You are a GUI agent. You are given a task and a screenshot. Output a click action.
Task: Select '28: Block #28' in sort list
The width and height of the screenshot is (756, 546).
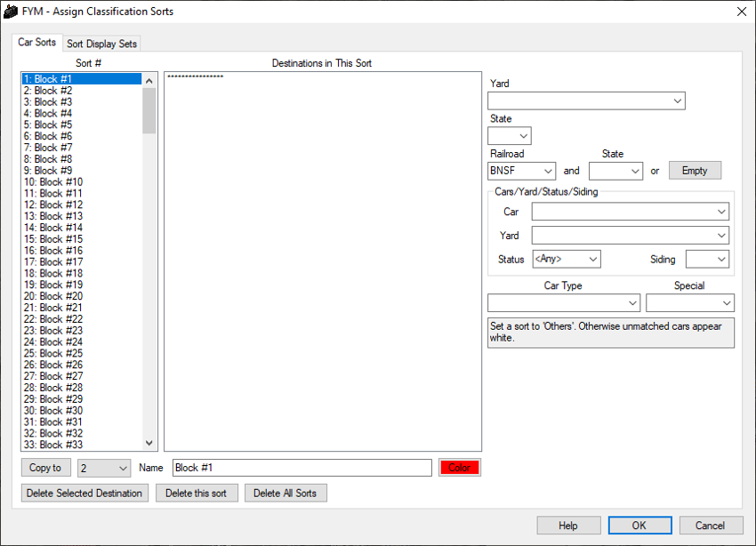click(82, 388)
